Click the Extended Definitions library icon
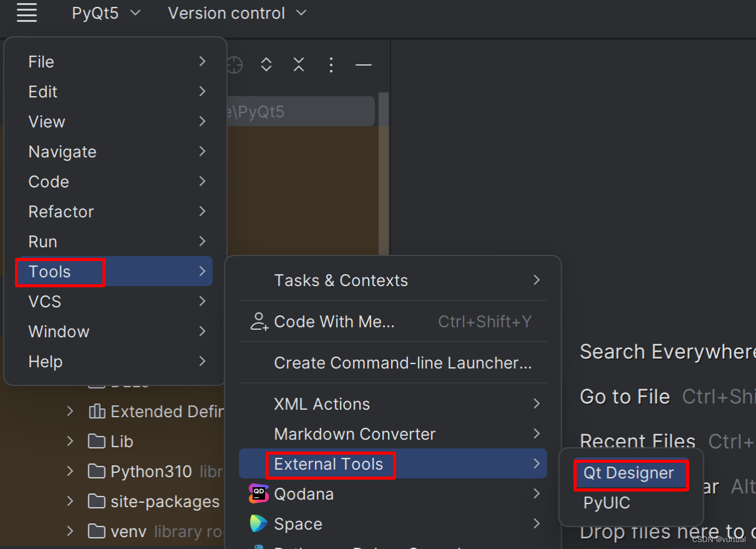 tap(97, 412)
